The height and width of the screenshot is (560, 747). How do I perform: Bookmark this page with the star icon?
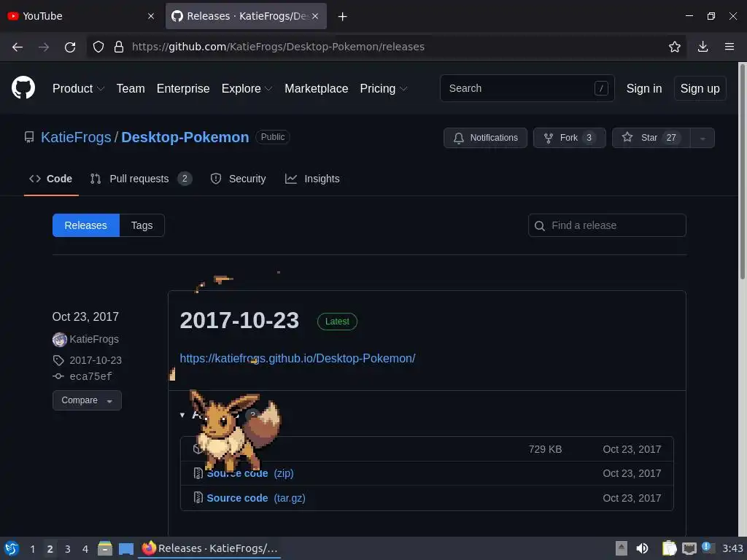tap(675, 47)
